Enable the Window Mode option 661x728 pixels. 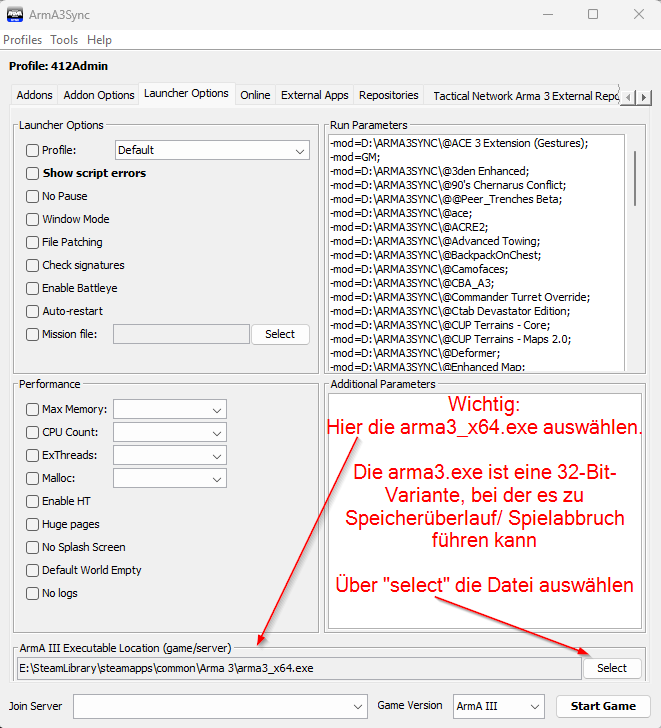click(x=33, y=219)
